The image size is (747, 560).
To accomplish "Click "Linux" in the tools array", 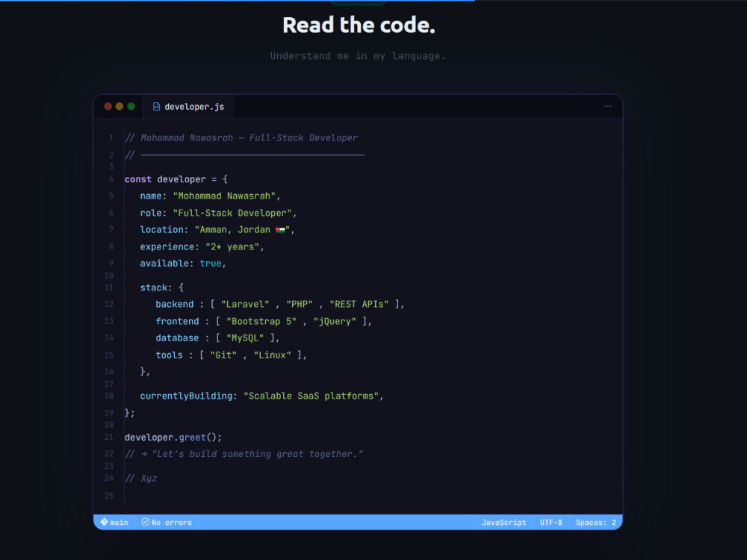I will 272,355.
